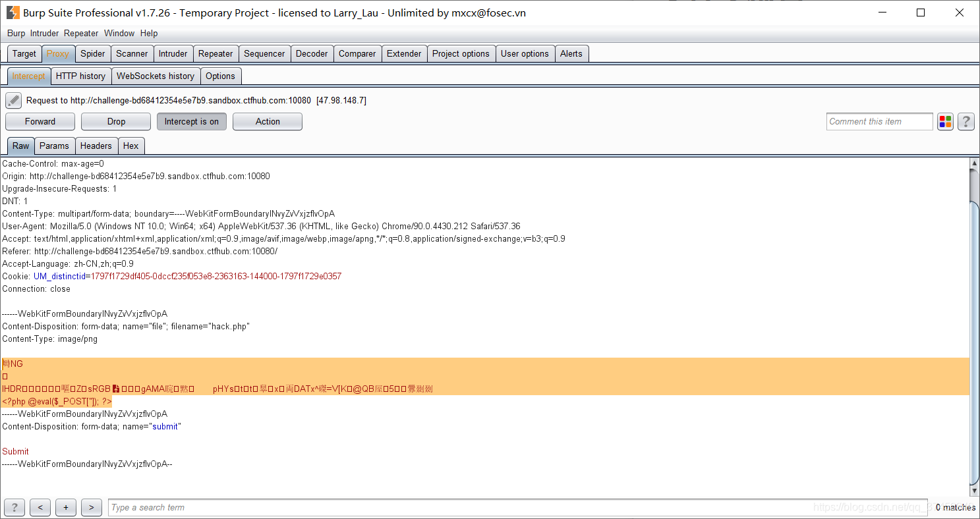Screen dimensions: 980x519
Task: Click the search term input field
Action: pos(517,507)
